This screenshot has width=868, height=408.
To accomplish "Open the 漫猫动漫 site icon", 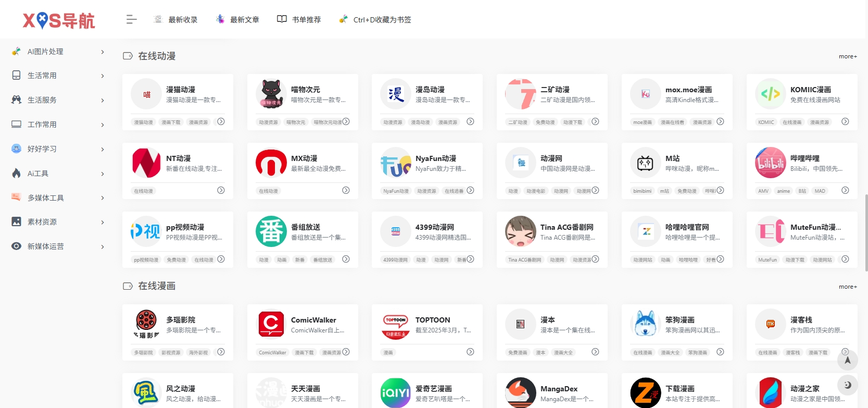I will click(146, 94).
